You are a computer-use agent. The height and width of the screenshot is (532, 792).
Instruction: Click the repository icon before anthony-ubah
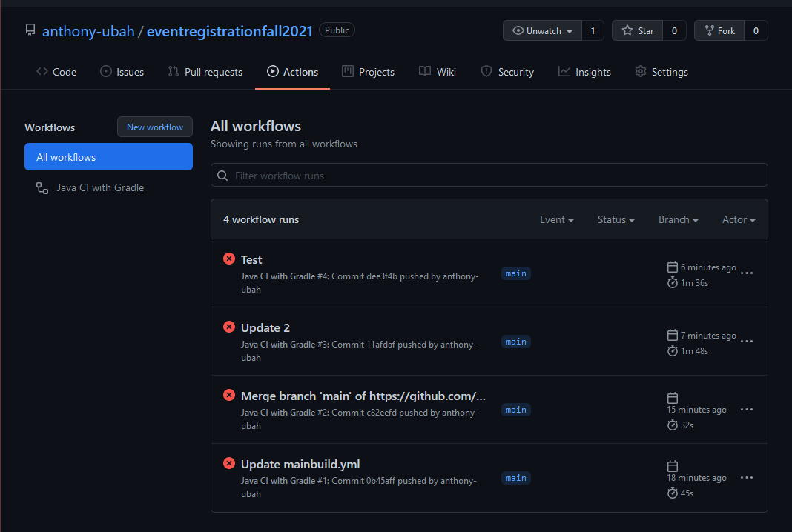click(x=30, y=30)
